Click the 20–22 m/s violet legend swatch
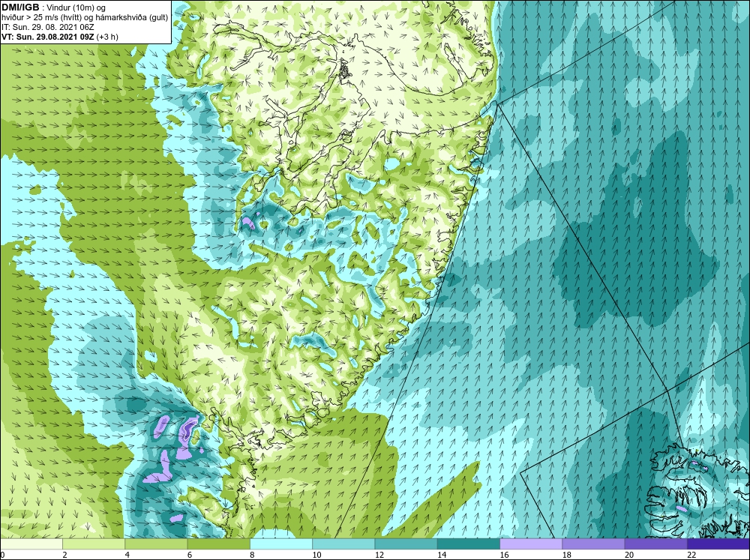The width and height of the screenshot is (750, 560). pos(655,544)
